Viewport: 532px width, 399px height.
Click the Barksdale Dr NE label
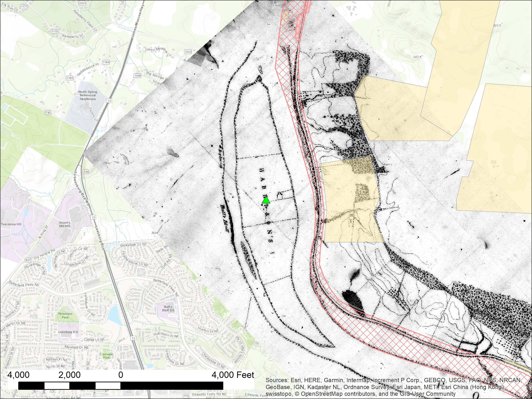pos(134,245)
